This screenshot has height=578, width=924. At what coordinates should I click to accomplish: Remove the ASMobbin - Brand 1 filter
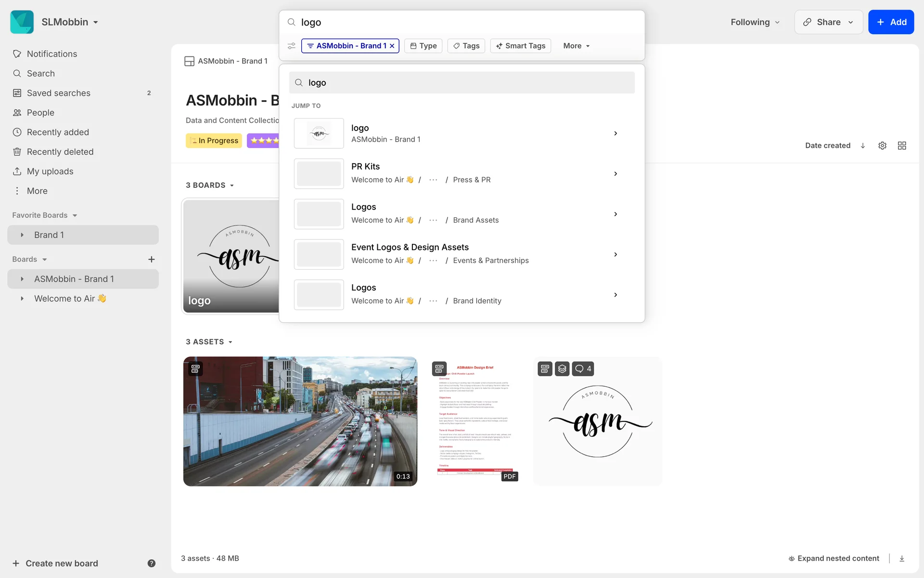point(392,46)
